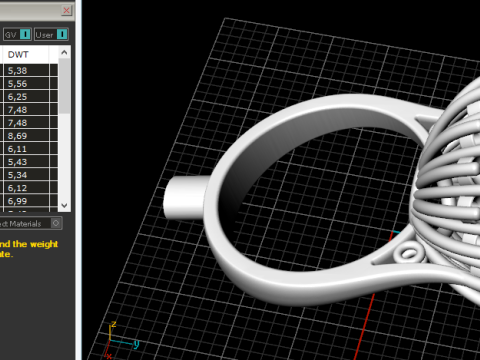
Task: Close the metal weight panel
Action: coord(66,11)
